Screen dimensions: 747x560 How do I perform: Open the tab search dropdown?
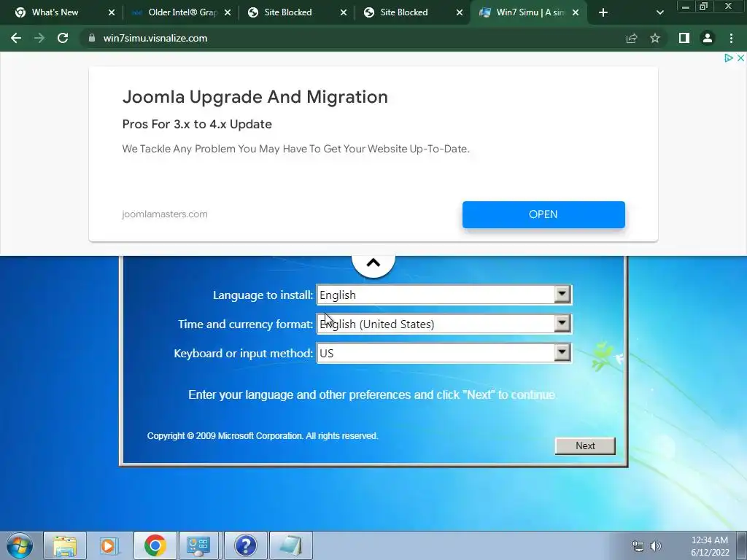tap(659, 12)
